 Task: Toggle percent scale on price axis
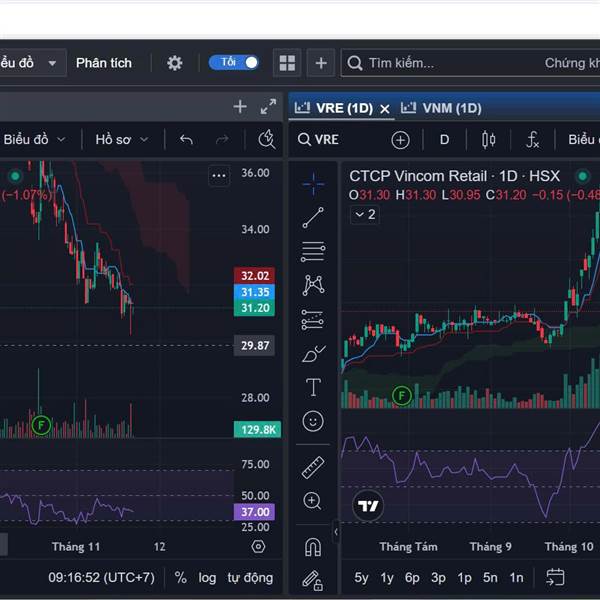180,577
